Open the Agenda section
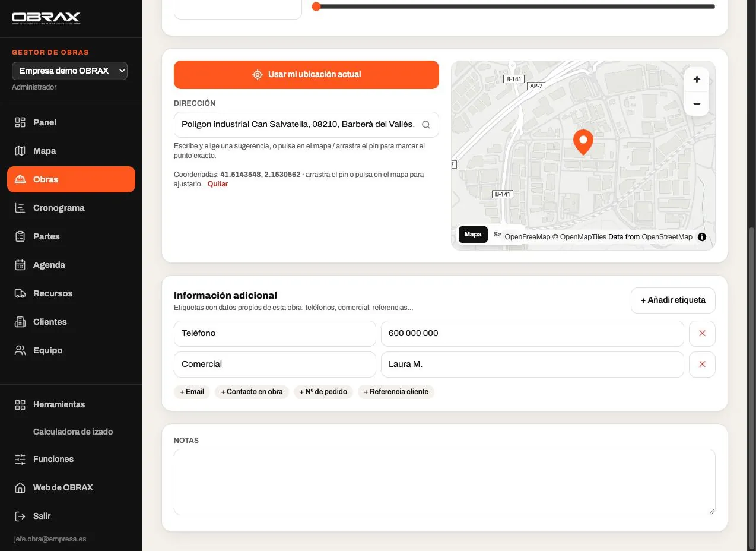The image size is (756, 551). (71, 265)
